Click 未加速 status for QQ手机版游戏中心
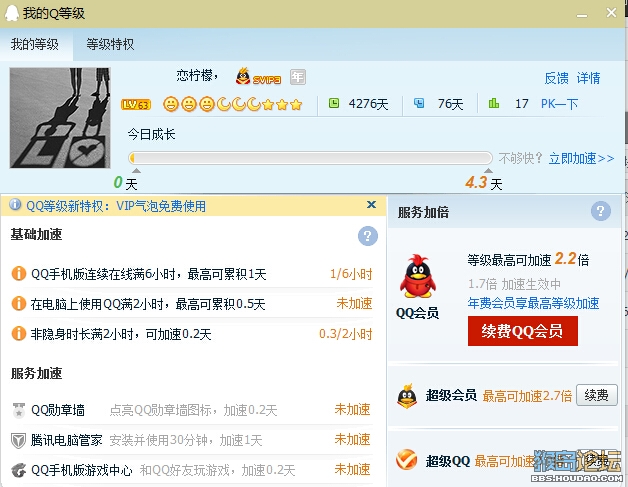This screenshot has width=628, height=487. pos(352,469)
